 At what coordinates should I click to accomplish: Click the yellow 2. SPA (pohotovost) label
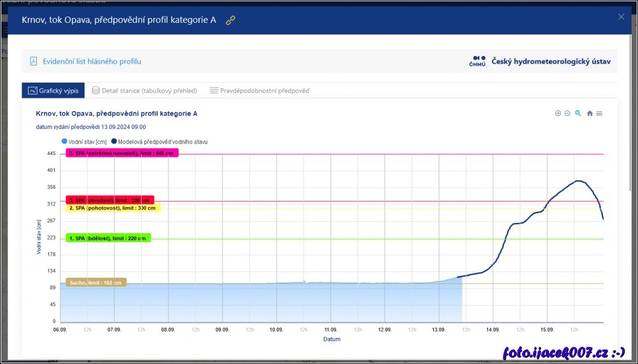point(113,208)
